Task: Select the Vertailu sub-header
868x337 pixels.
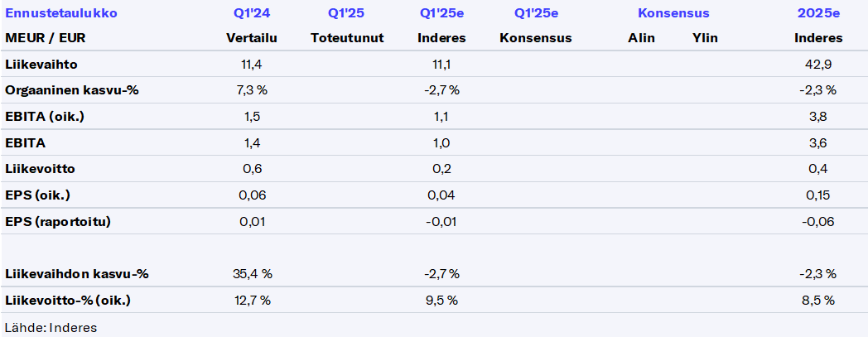Action: [x=252, y=38]
